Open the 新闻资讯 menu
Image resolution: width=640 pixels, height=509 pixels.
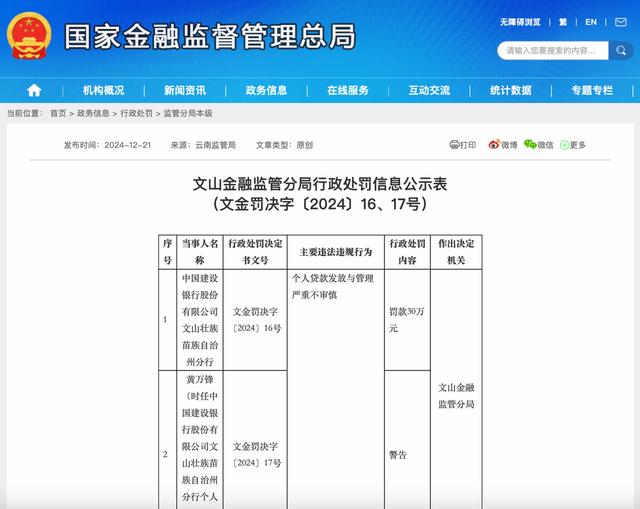click(185, 90)
